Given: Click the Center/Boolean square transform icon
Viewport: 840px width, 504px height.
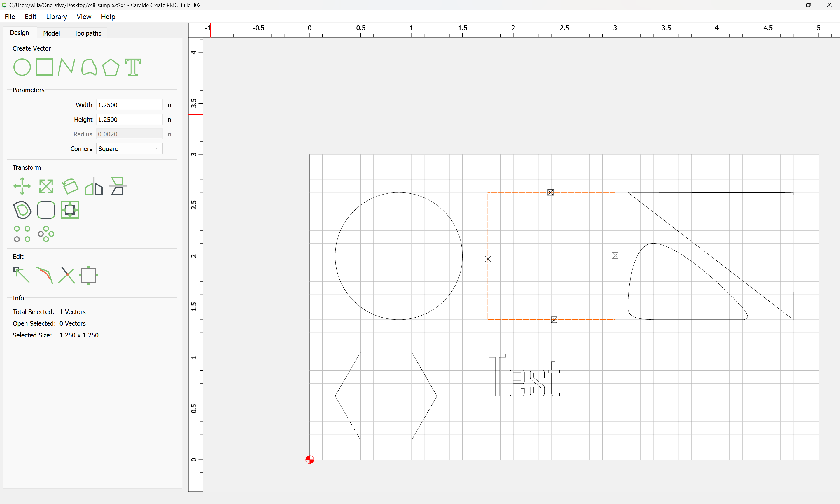Looking at the screenshot, I should point(70,210).
